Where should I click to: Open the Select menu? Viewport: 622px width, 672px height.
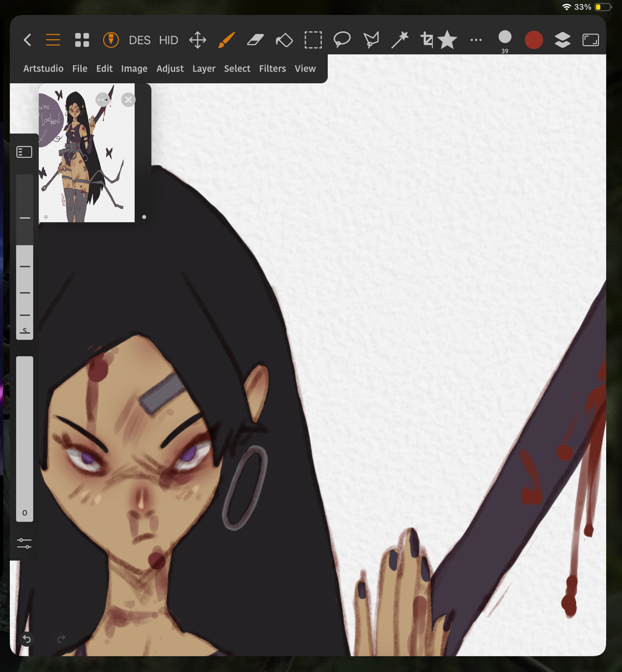(x=237, y=69)
